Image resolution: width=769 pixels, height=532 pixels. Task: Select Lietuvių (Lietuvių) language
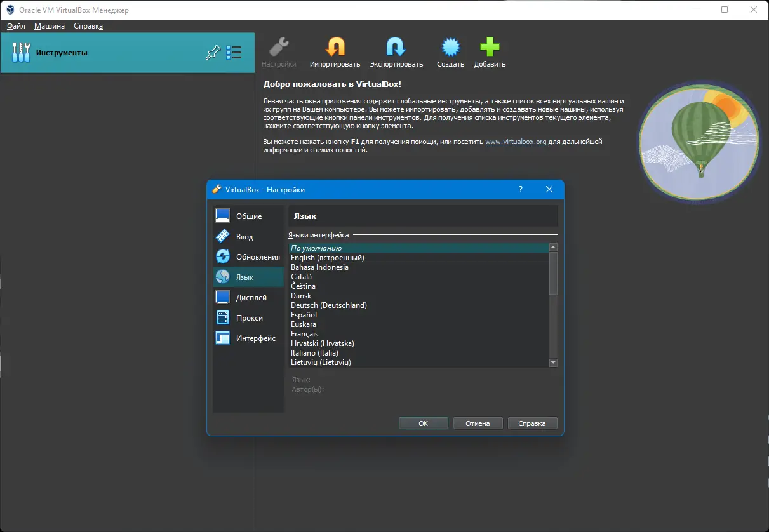coord(418,362)
